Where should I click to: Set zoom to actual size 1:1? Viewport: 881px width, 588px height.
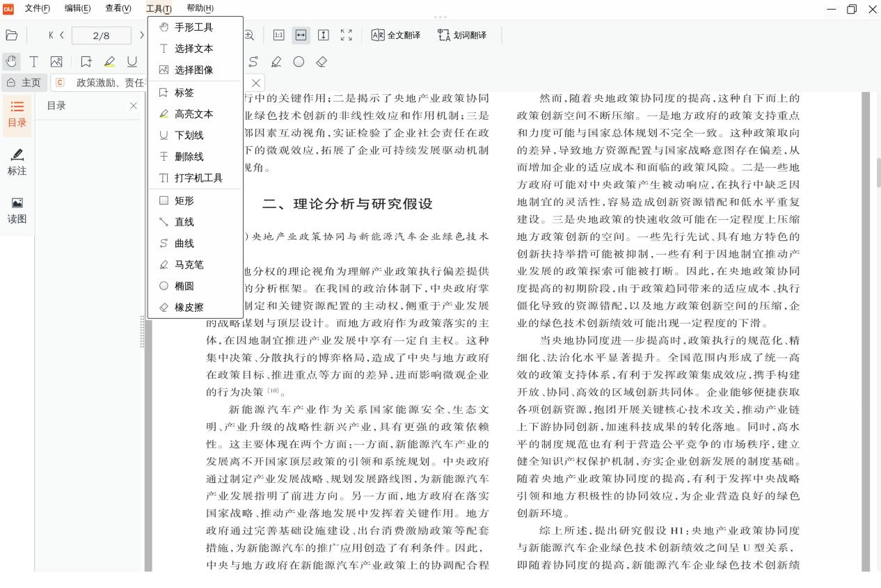click(x=278, y=35)
